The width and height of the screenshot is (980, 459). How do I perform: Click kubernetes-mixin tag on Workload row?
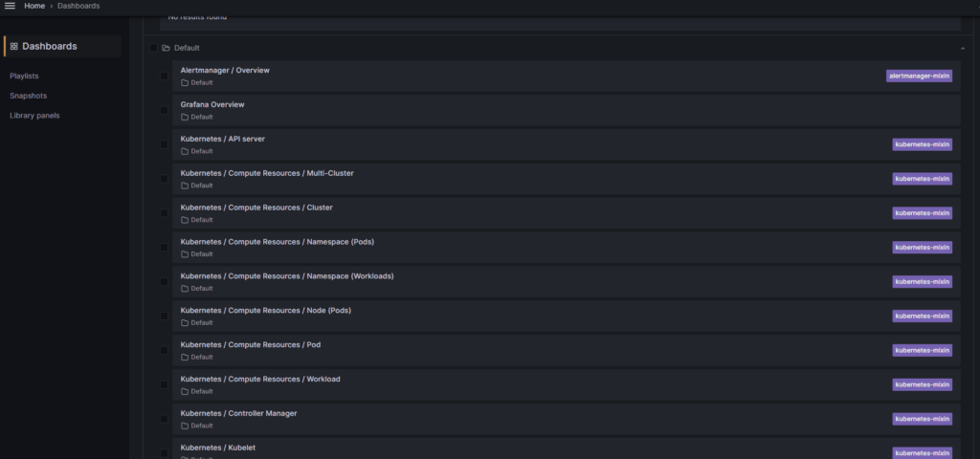click(x=922, y=385)
